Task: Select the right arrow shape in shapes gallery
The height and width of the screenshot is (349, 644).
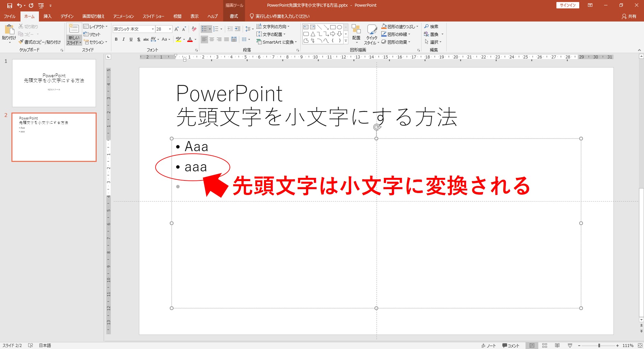Action: click(333, 34)
